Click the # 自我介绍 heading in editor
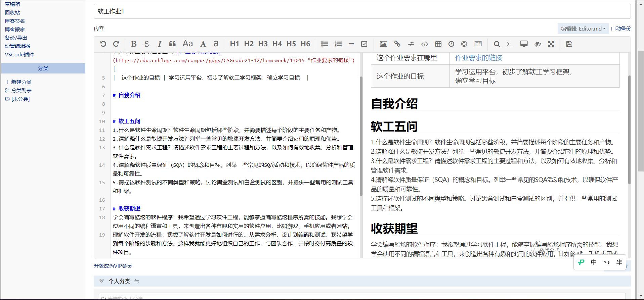The height and width of the screenshot is (300, 644). pyautogui.click(x=127, y=95)
